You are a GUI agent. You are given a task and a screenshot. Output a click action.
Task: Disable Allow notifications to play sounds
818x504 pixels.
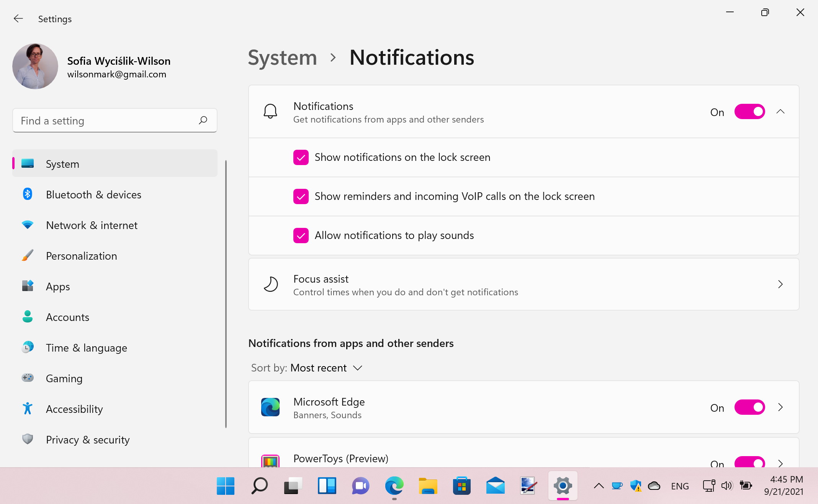301,235
